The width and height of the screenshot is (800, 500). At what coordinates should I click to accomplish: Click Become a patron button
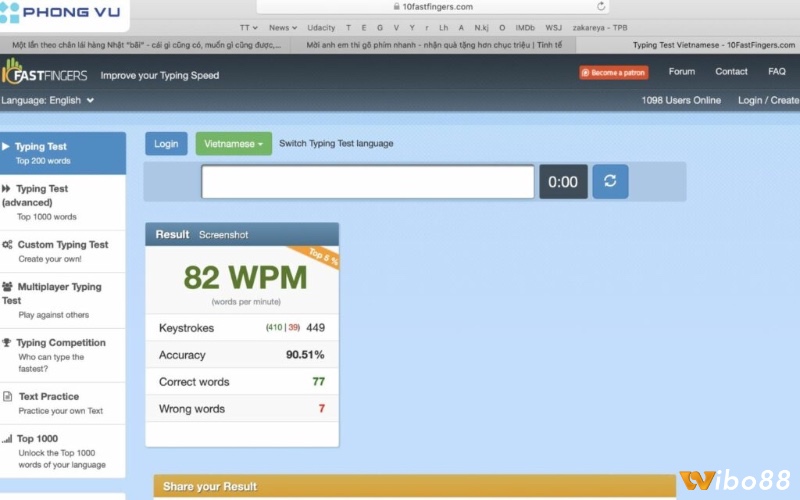tap(614, 73)
